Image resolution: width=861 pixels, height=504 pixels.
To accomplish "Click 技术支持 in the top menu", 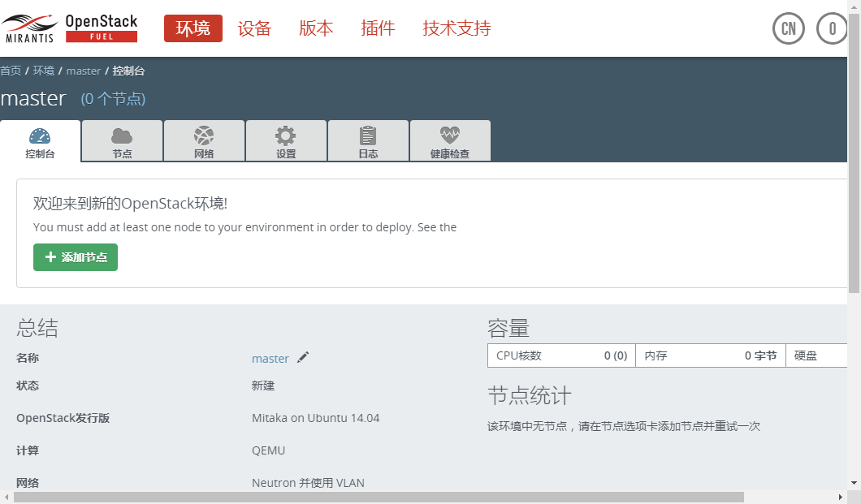I will pyautogui.click(x=456, y=27).
